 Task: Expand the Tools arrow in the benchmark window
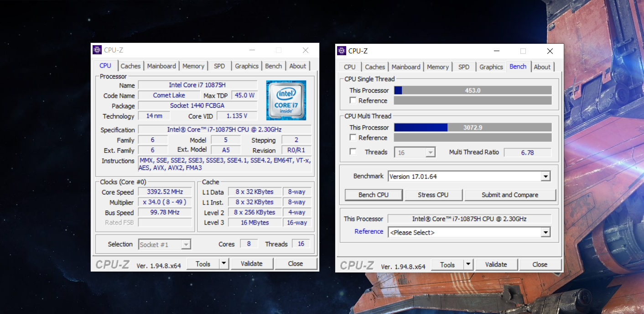coord(468,265)
